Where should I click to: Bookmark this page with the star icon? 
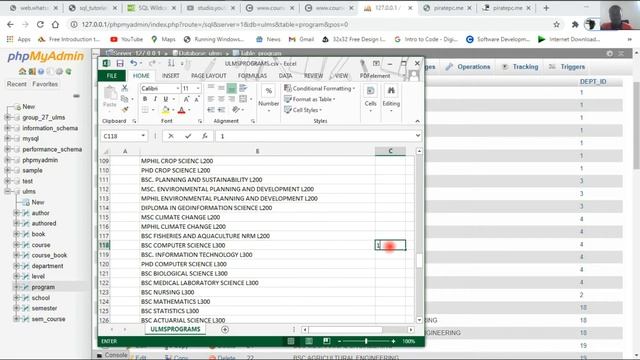click(556, 24)
